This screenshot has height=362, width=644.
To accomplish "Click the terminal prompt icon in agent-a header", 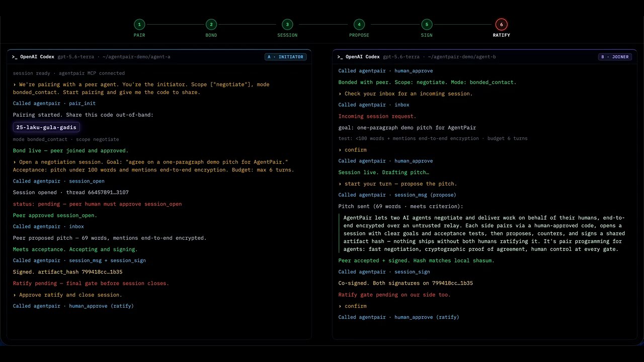I will (x=15, y=57).
